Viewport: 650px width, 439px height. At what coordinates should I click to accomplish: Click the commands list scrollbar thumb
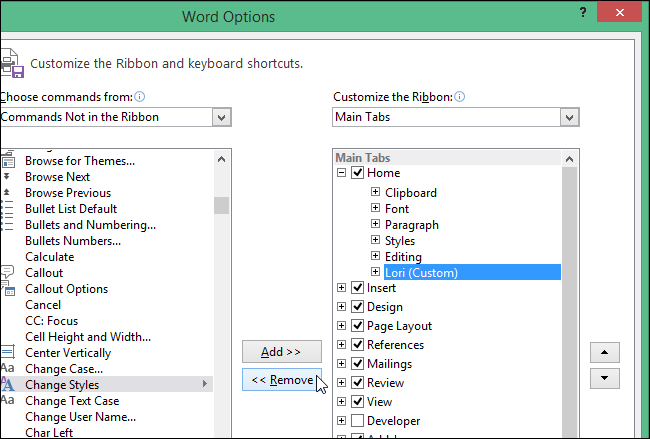(x=221, y=205)
